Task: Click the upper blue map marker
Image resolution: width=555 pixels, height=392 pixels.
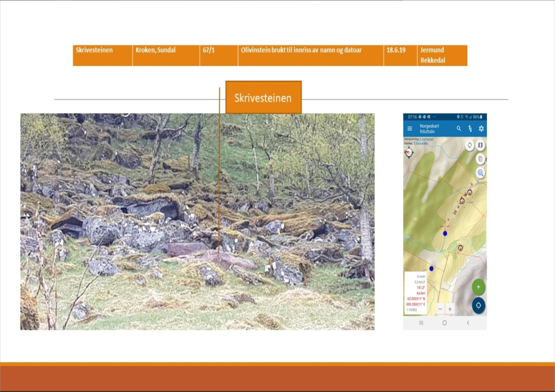Action: pos(445,233)
